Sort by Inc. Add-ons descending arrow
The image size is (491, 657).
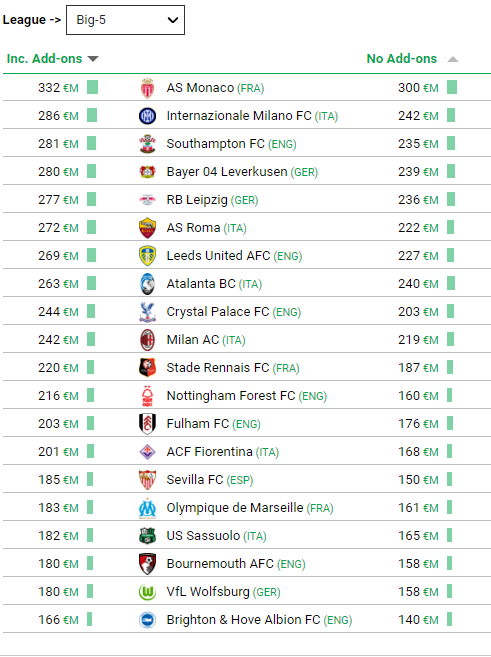click(93, 59)
